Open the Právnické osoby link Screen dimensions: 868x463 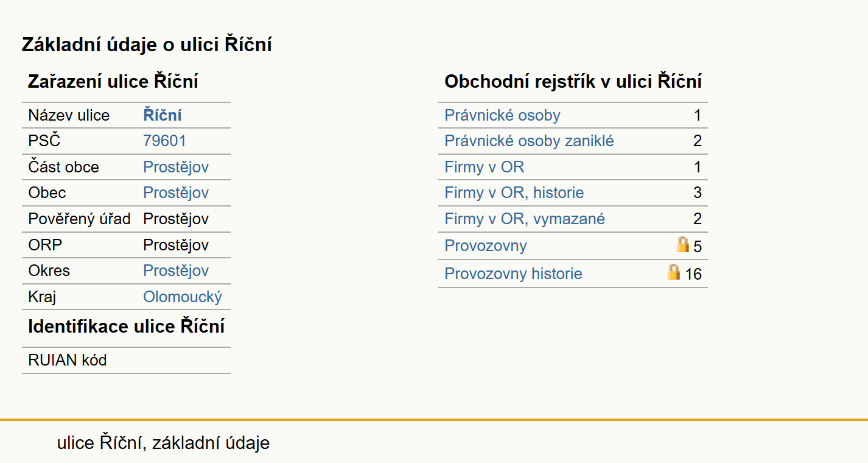(502, 115)
